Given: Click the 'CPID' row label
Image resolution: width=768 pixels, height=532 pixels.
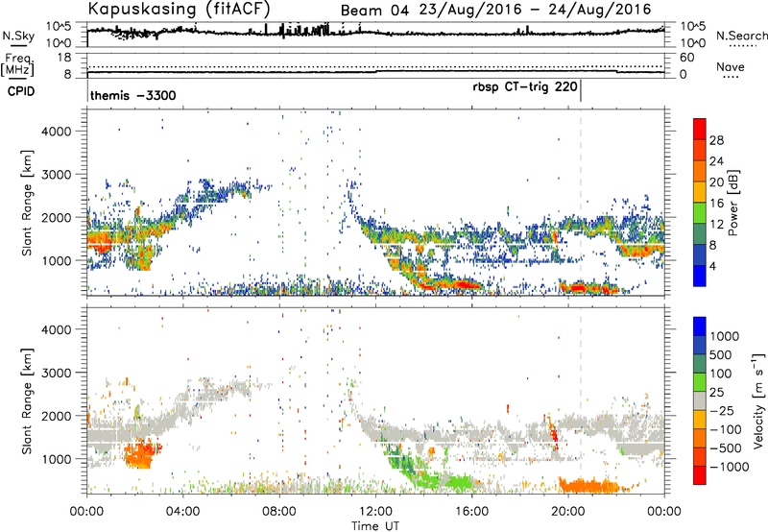Looking at the screenshot, I should tap(21, 91).
